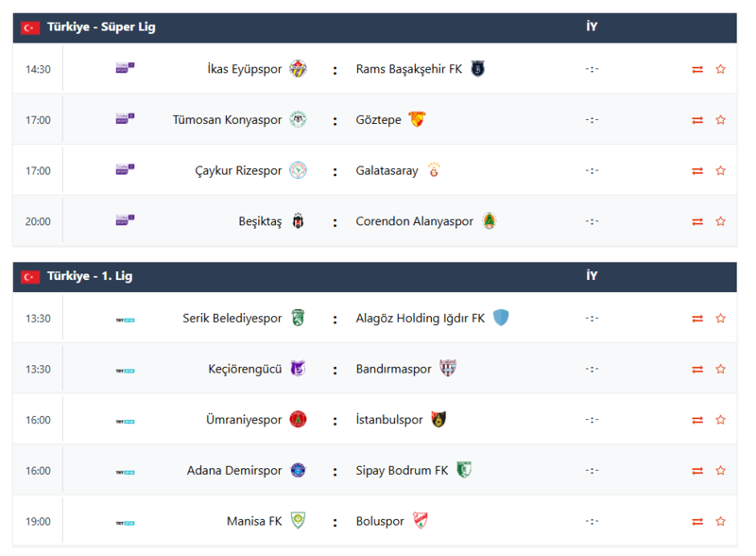This screenshot has width=756, height=556.
Task: Click the Boluspor club crest
Action: (421, 521)
